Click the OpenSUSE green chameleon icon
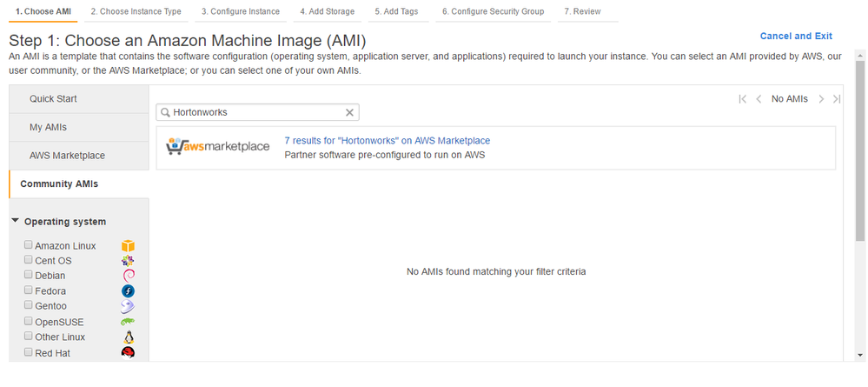This screenshot has width=868, height=387. point(128,322)
